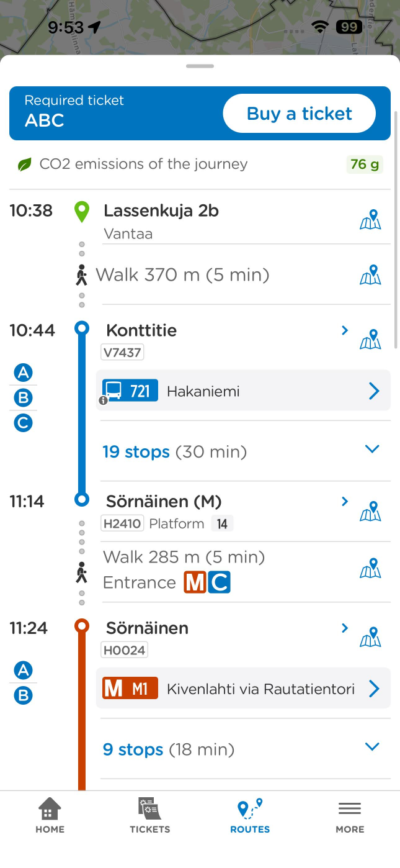Open map icon beside Konttitie stop
The width and height of the screenshot is (400, 868).
(370, 339)
